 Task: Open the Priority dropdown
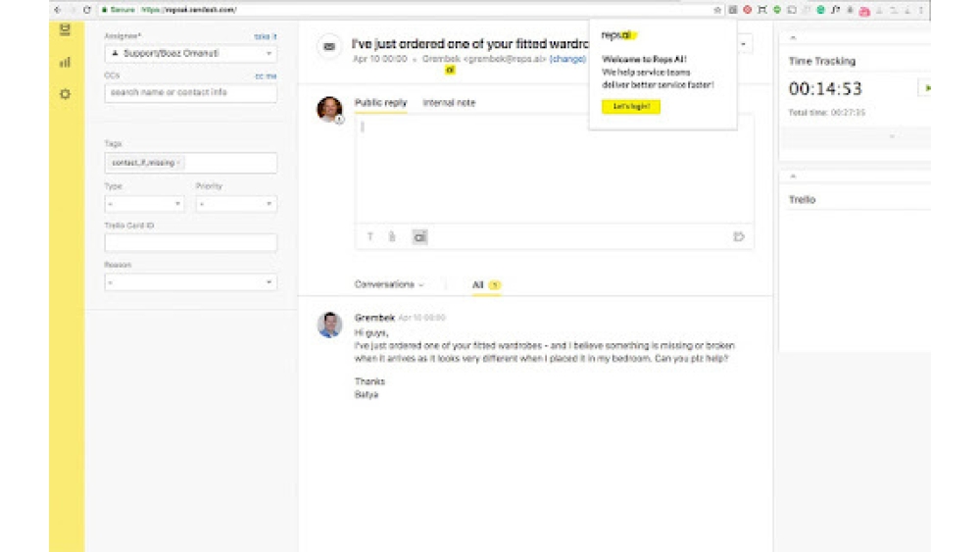[x=236, y=204]
